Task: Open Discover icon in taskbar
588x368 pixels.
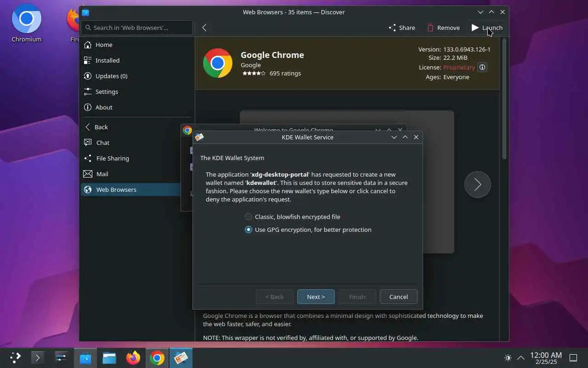Action: [85, 357]
